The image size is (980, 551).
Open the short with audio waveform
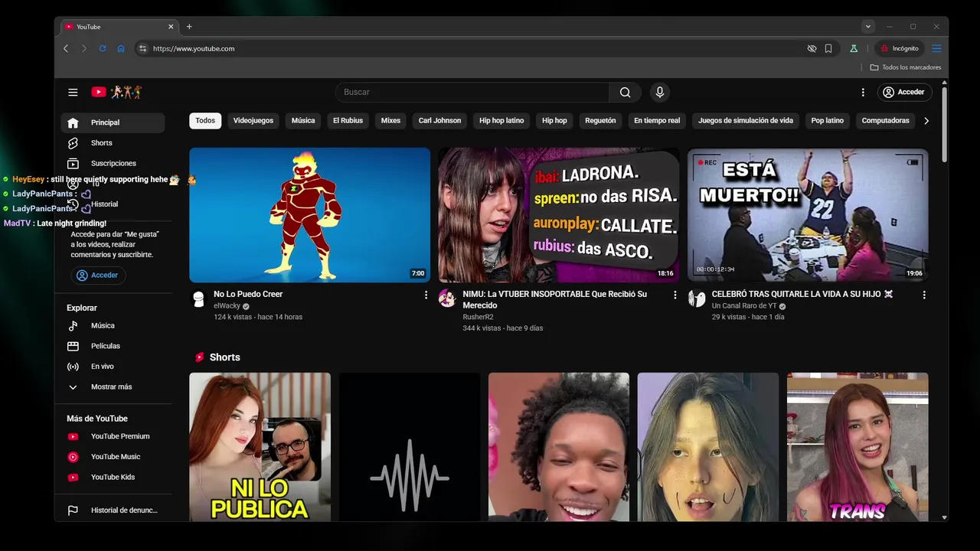410,447
